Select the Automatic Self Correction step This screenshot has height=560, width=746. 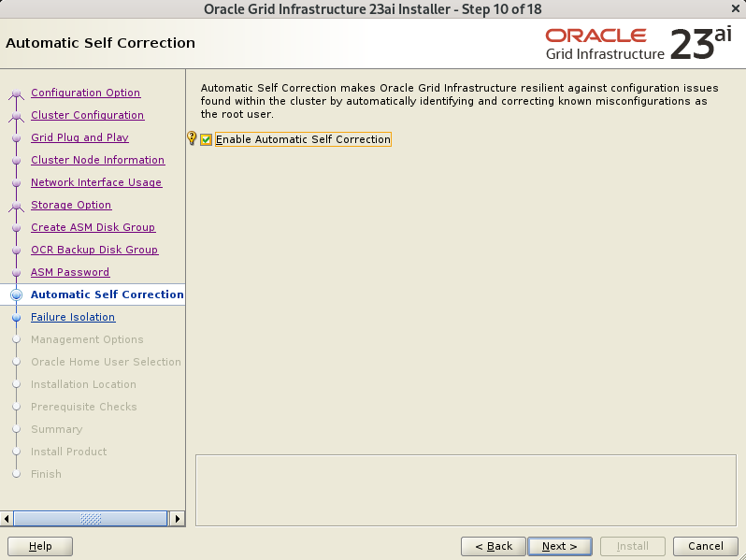tap(108, 294)
